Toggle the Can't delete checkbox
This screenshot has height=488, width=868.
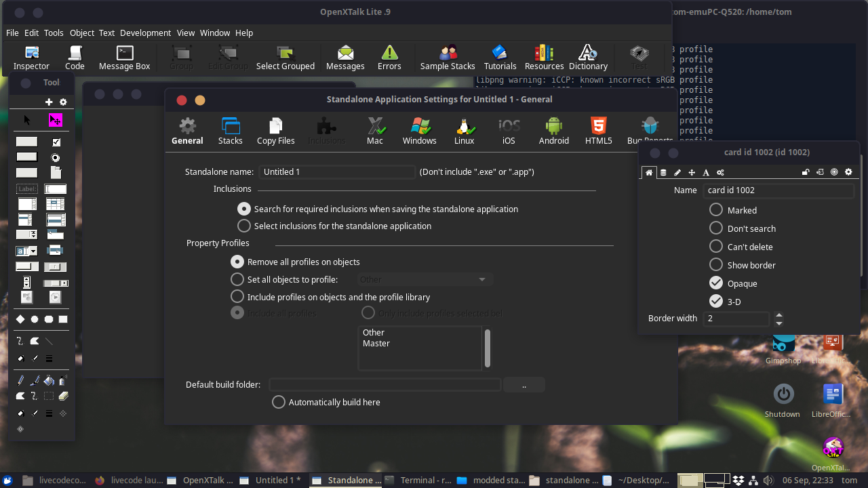coord(716,247)
